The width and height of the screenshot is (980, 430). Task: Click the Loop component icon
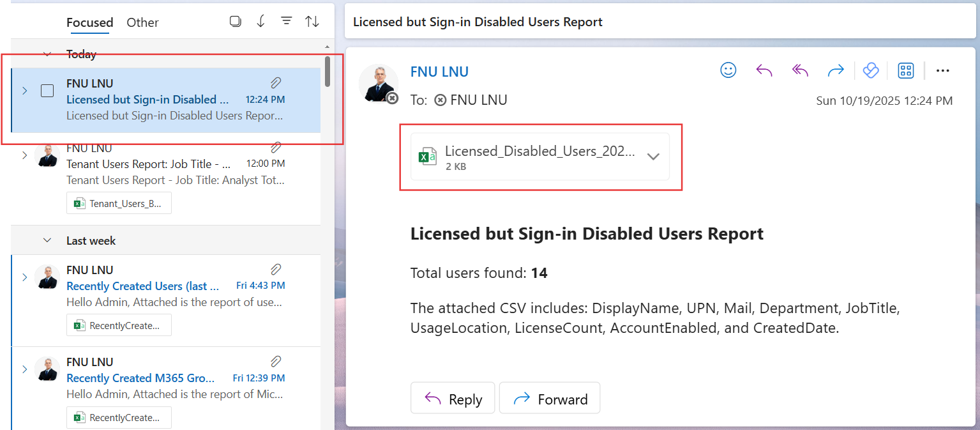point(871,70)
